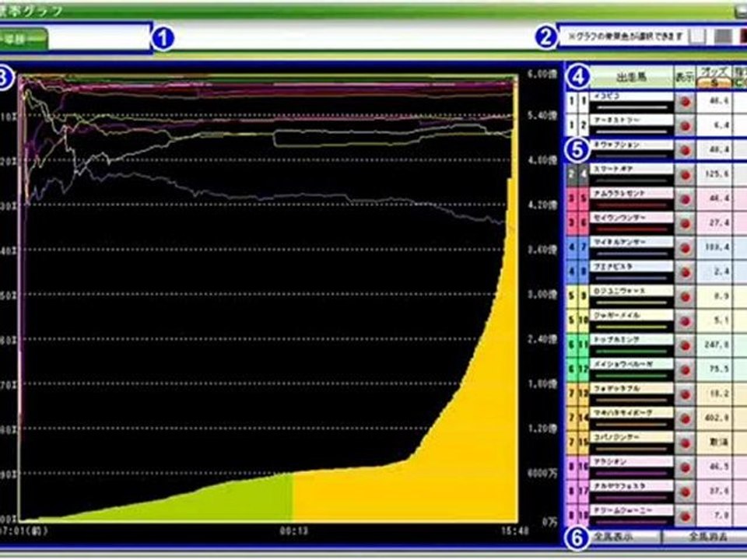Select name cell of horse number 8

(632, 273)
